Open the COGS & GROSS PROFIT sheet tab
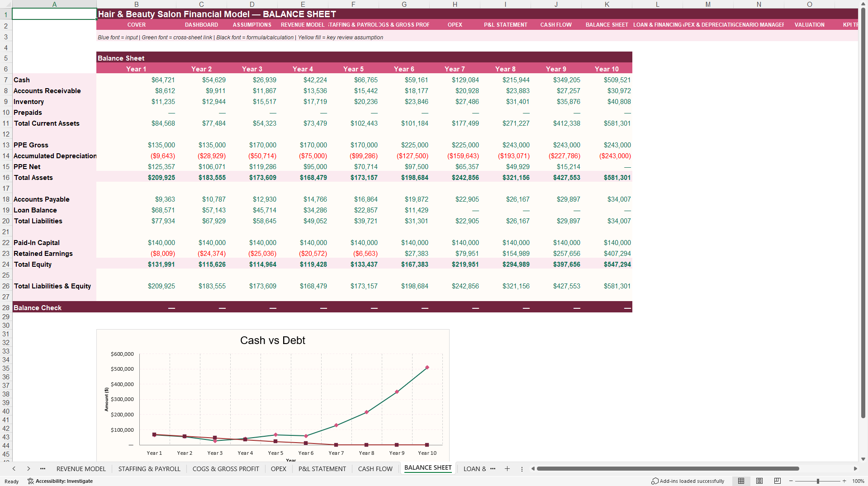The width and height of the screenshot is (868, 486). (x=226, y=469)
